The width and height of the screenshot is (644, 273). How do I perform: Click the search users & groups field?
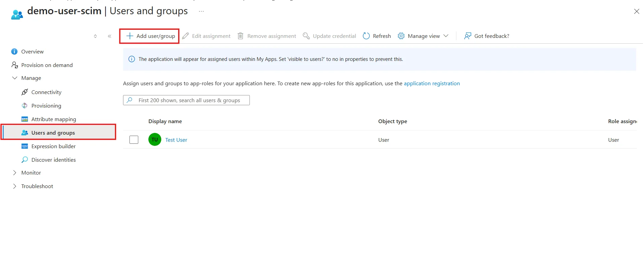point(186,100)
